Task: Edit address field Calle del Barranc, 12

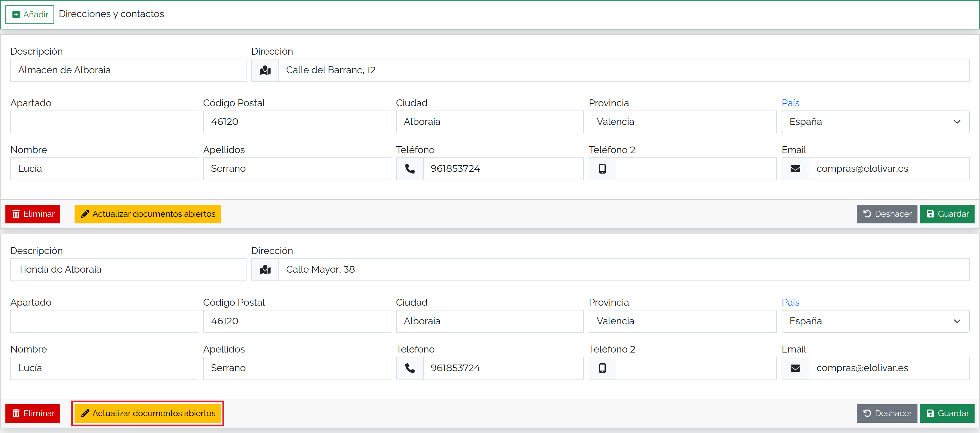Action: [x=624, y=70]
